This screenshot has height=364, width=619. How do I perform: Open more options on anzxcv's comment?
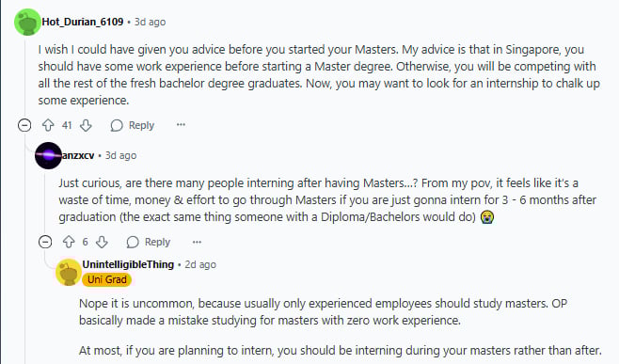(x=197, y=242)
